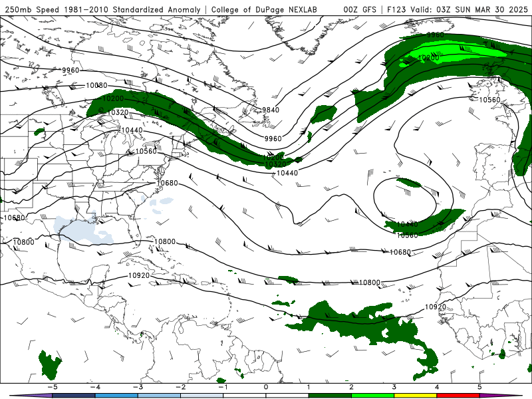532x399 pixels.
Task: Select the 10560 label near the British Isles
Action: pos(489,100)
